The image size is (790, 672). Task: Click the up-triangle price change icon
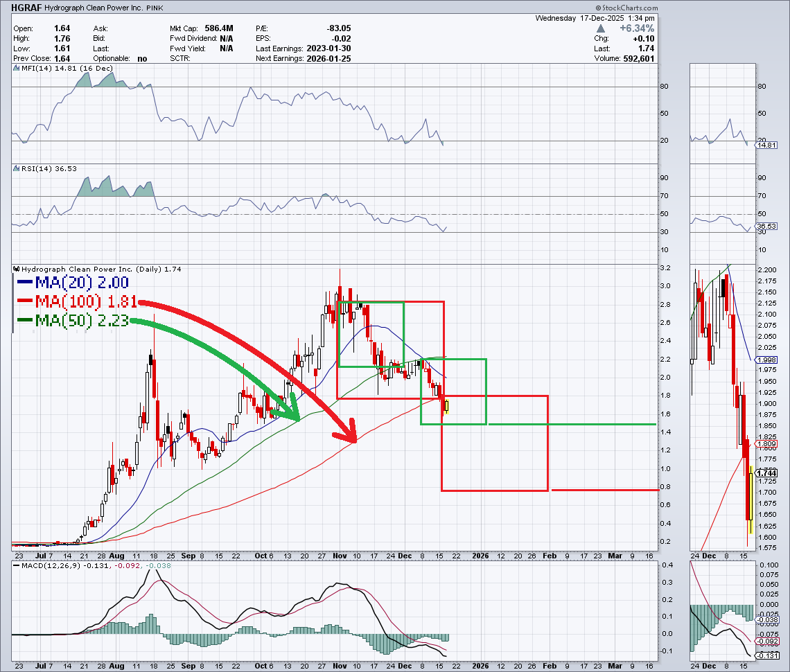601,28
